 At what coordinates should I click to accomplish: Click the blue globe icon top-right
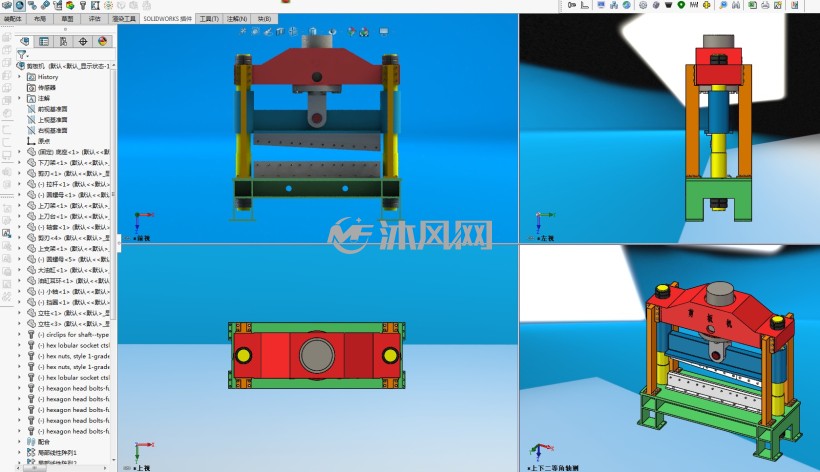(x=626, y=5)
